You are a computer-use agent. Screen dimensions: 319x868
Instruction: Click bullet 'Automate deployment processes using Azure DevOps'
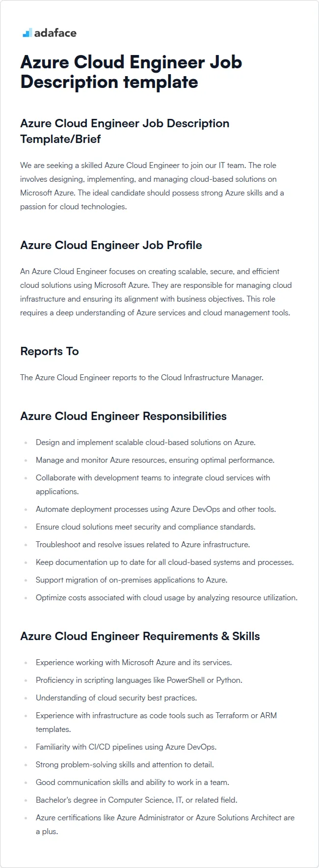[156, 509]
